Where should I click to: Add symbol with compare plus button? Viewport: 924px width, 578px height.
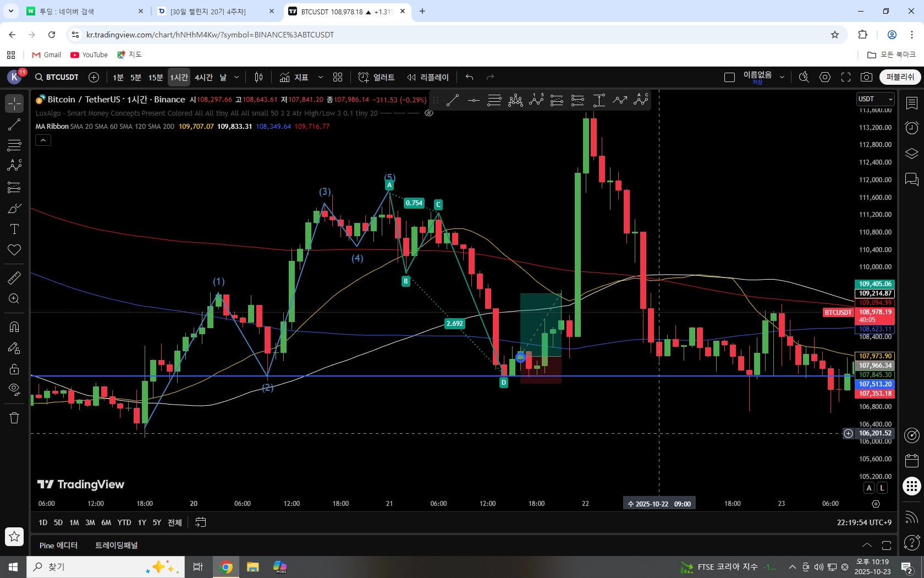[x=94, y=77]
